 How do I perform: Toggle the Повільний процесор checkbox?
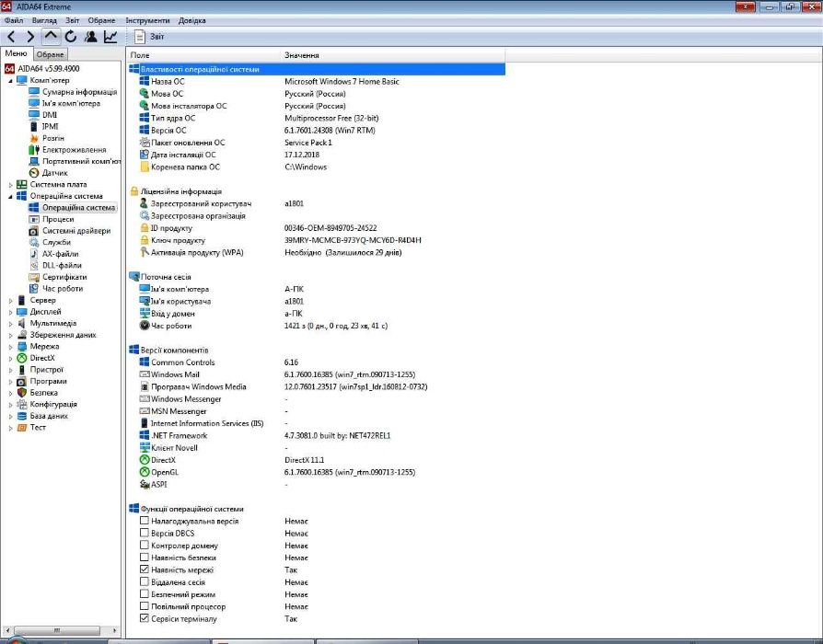coord(145,606)
